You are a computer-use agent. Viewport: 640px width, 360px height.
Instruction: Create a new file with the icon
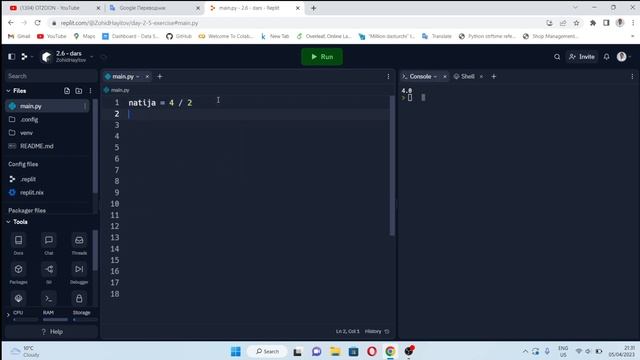click(67, 91)
